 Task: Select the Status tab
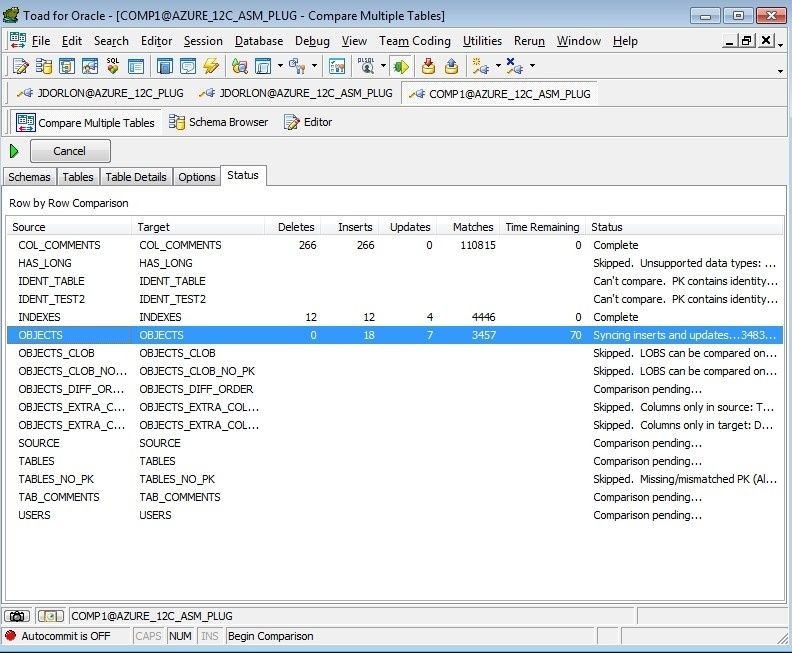pyautogui.click(x=243, y=175)
